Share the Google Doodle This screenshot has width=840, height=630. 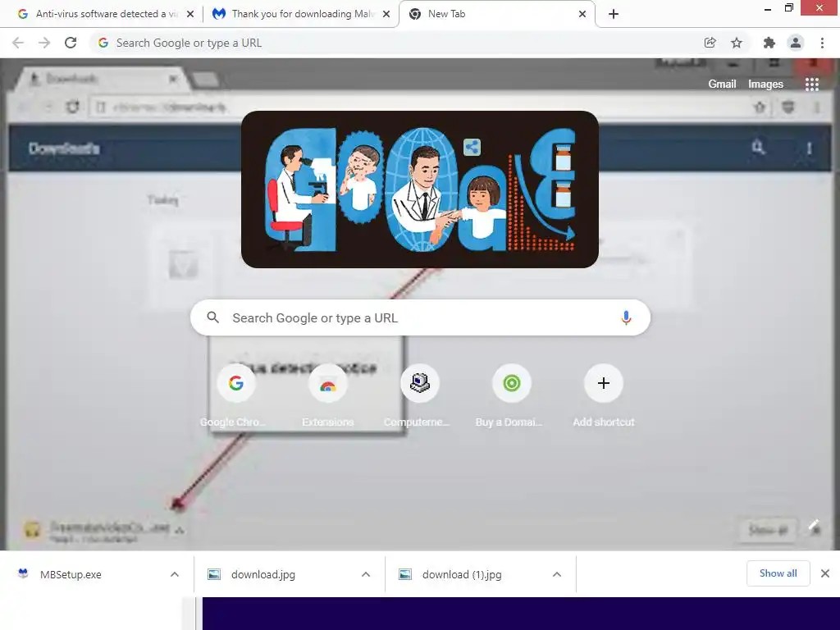[472, 147]
